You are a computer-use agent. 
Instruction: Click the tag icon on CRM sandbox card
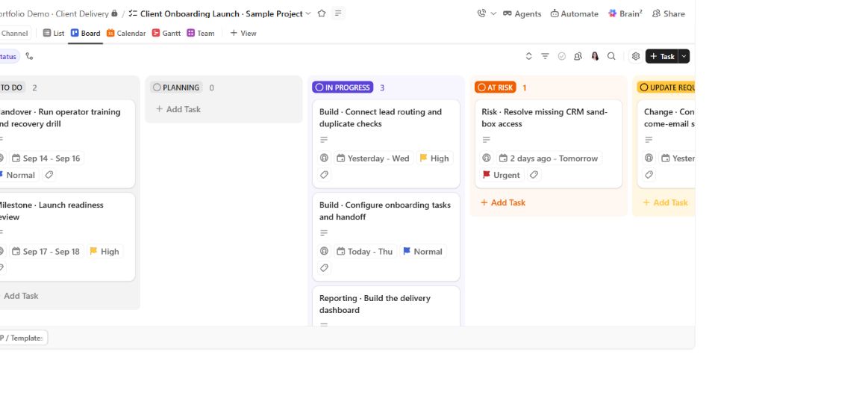tap(534, 175)
